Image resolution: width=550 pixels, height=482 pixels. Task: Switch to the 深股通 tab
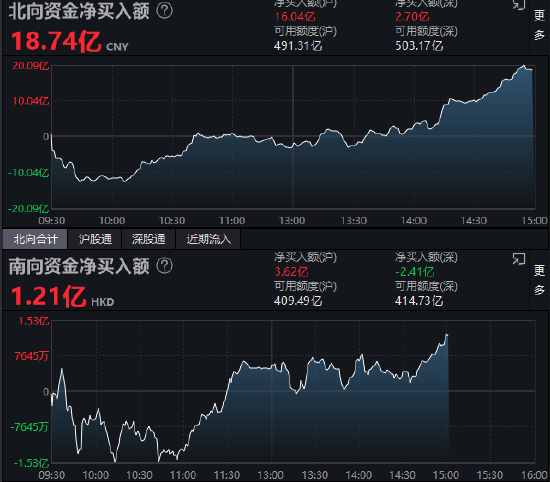(x=148, y=239)
